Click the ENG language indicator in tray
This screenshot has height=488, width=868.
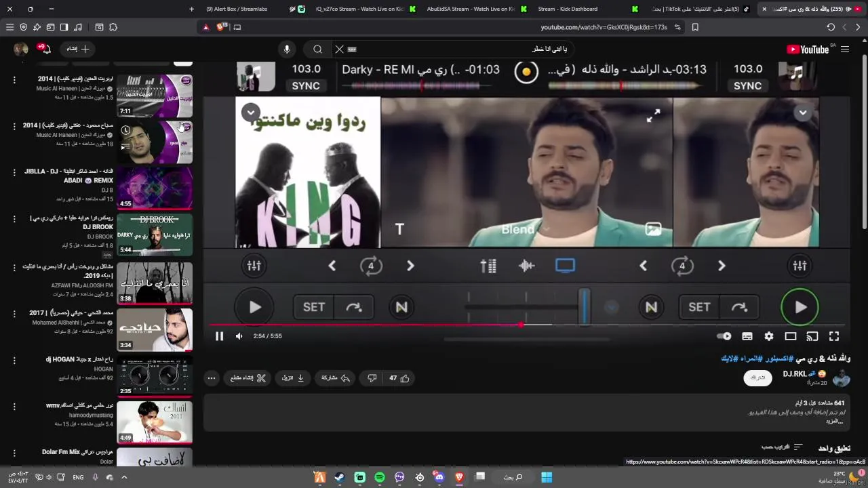[78, 477]
